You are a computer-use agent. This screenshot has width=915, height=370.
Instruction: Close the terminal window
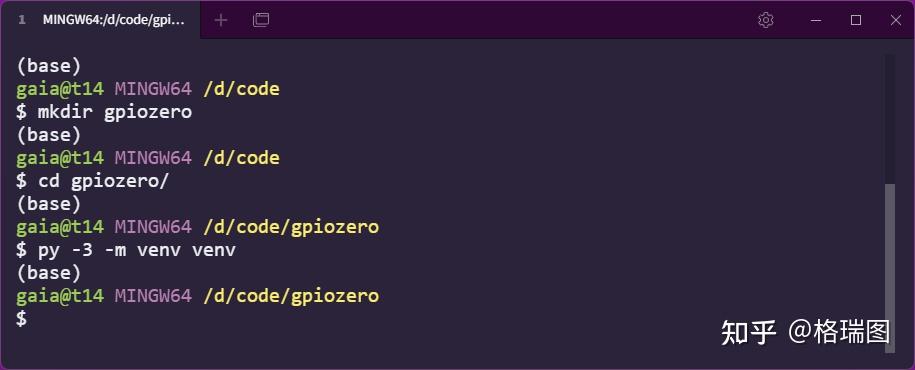pos(896,20)
